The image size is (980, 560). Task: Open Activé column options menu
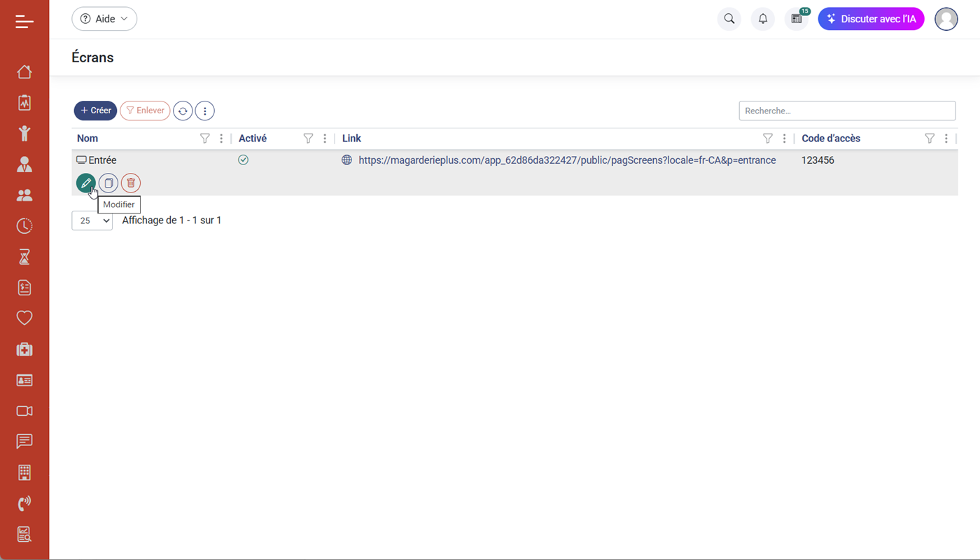click(x=325, y=139)
